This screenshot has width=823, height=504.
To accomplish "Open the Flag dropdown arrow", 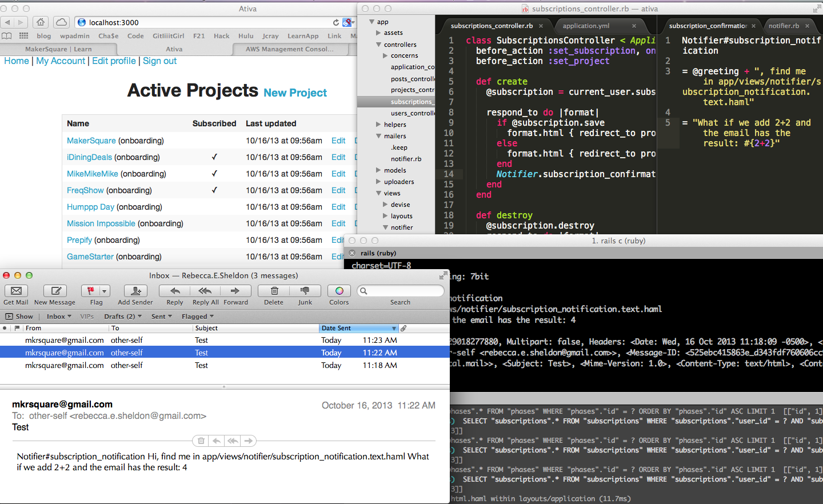I will 104,291.
